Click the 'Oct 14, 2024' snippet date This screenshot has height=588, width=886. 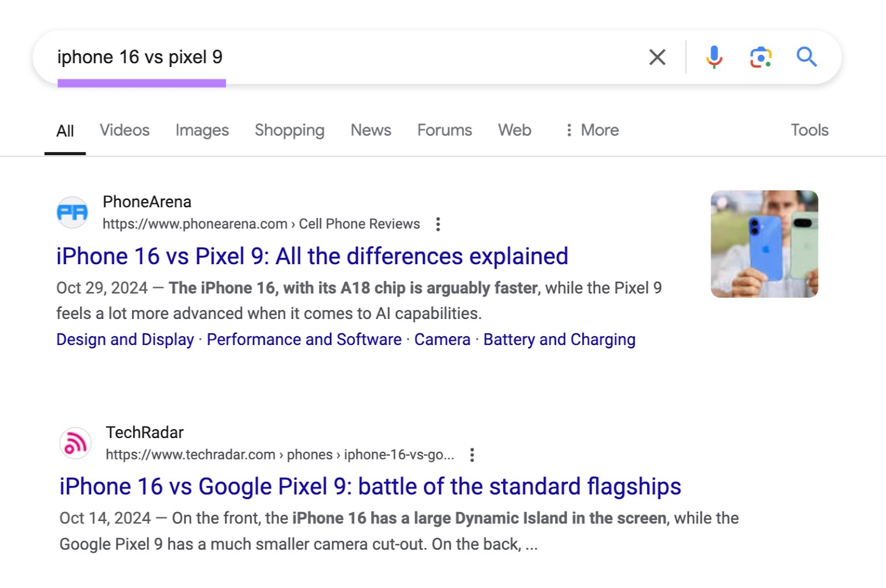(x=105, y=518)
